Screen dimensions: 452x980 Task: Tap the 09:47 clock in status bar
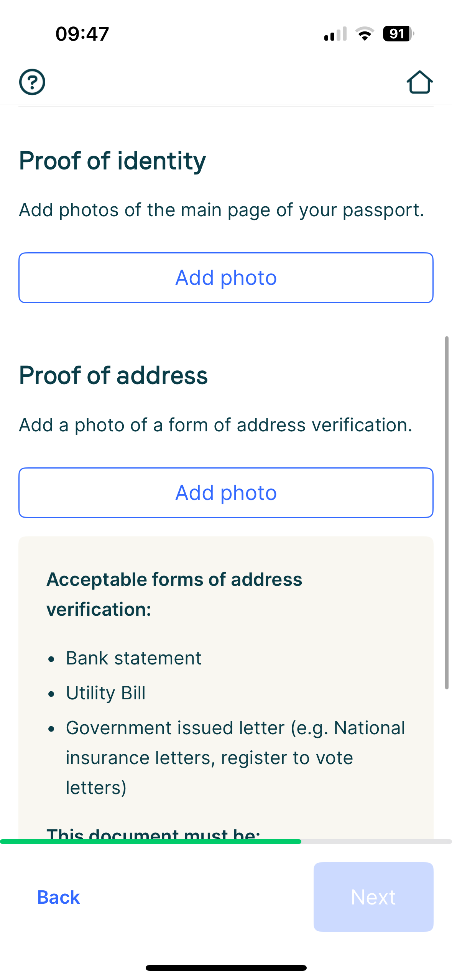point(82,34)
